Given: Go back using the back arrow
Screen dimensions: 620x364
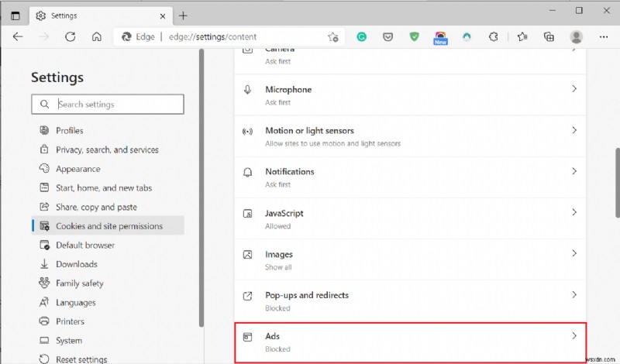Looking at the screenshot, I should [18, 36].
